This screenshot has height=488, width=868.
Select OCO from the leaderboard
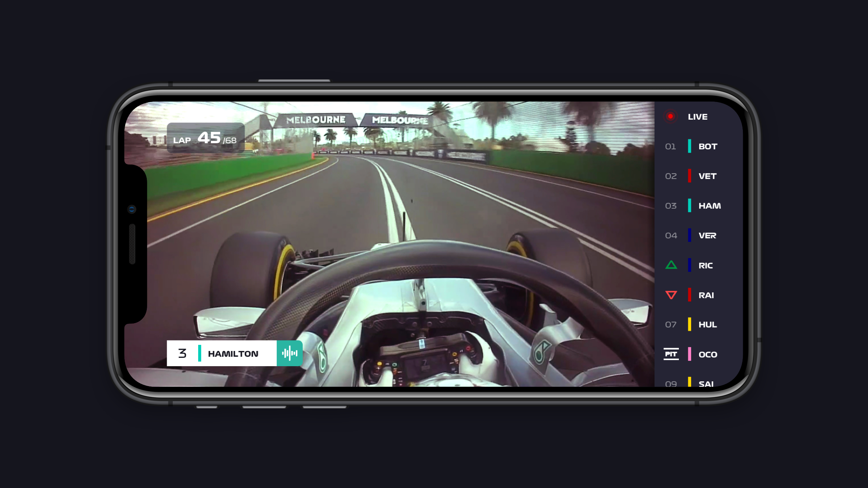(707, 355)
